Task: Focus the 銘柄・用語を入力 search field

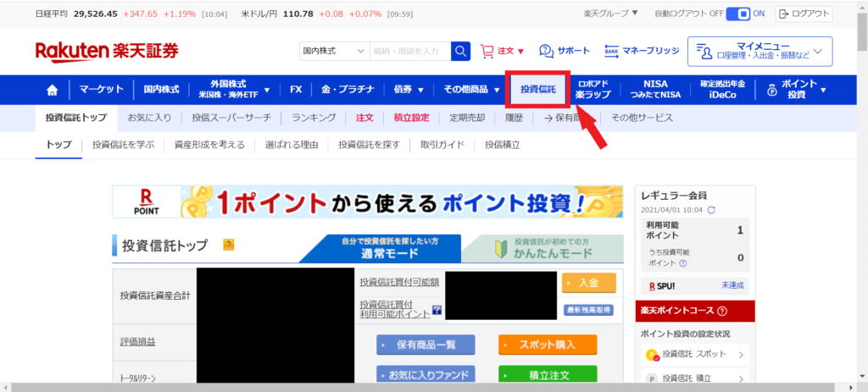Action: pyautogui.click(x=410, y=51)
